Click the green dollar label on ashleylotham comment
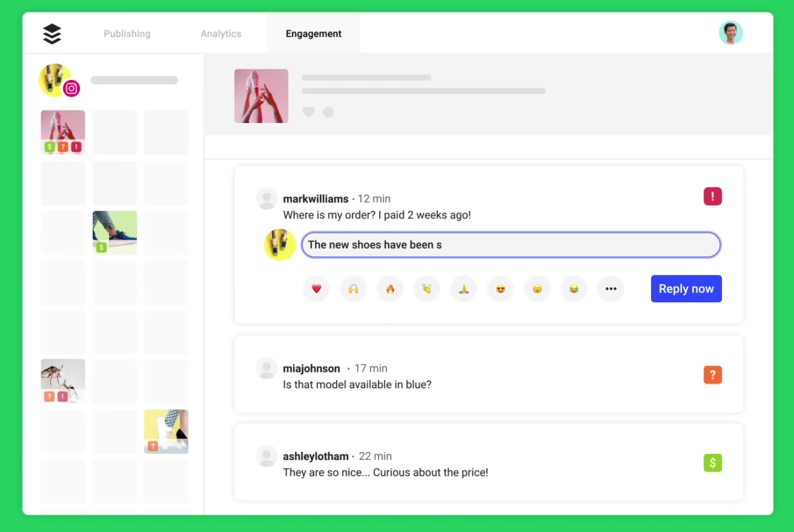This screenshot has height=532, width=794. coord(713,463)
